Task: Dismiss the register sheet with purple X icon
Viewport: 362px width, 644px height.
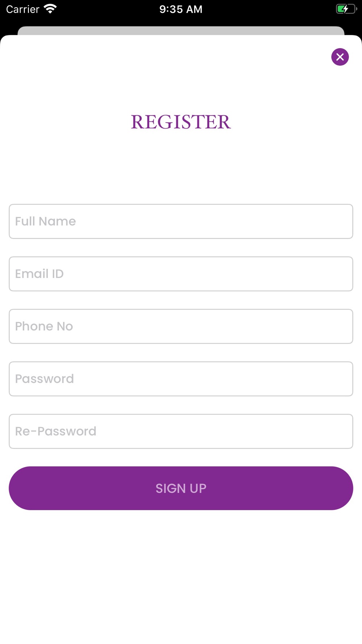Action: tap(340, 57)
